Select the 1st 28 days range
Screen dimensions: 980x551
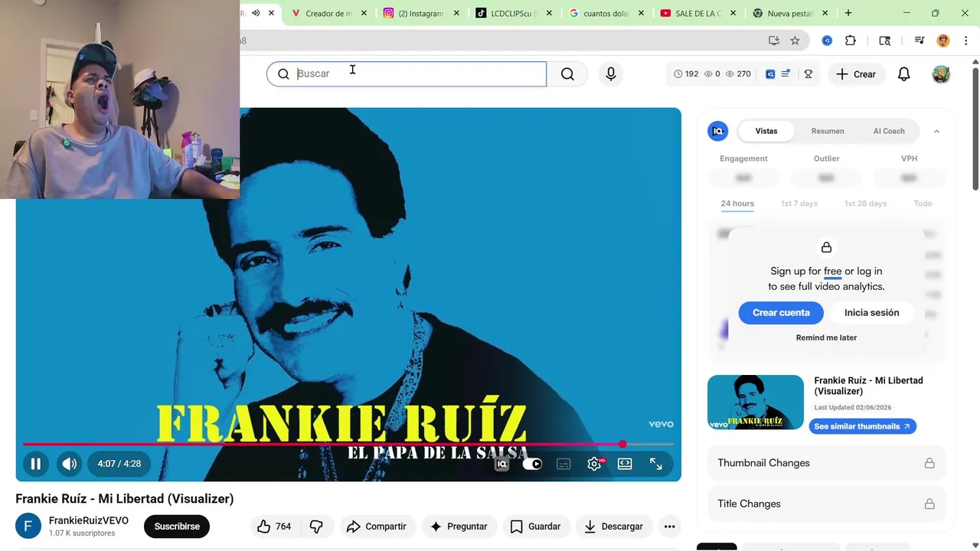[865, 204]
